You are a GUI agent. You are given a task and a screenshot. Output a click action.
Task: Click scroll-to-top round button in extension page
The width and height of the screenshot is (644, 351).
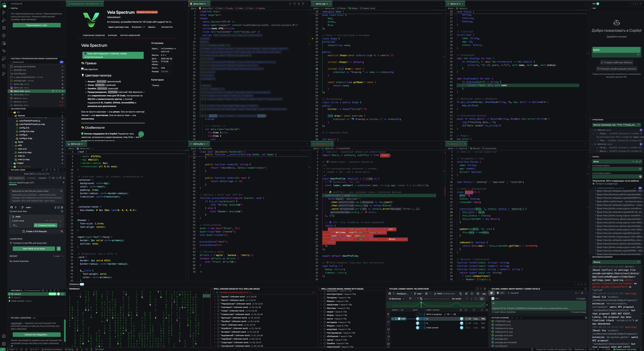141,134
